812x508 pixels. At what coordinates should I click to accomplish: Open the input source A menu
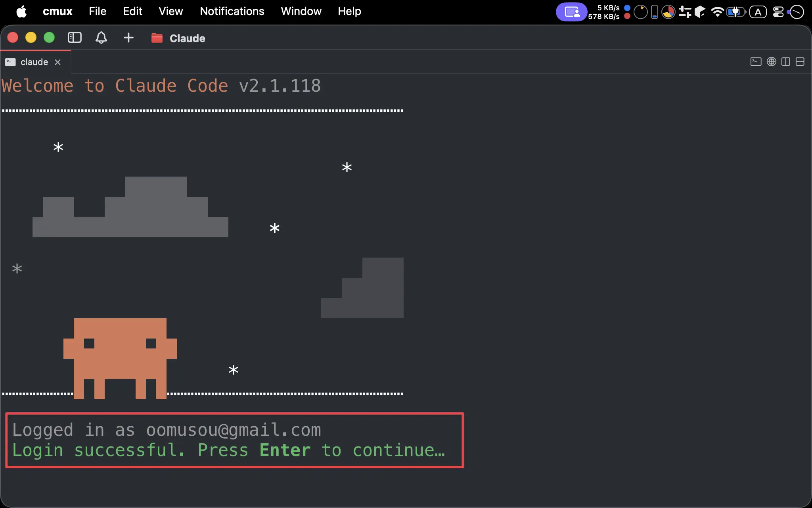pos(758,12)
